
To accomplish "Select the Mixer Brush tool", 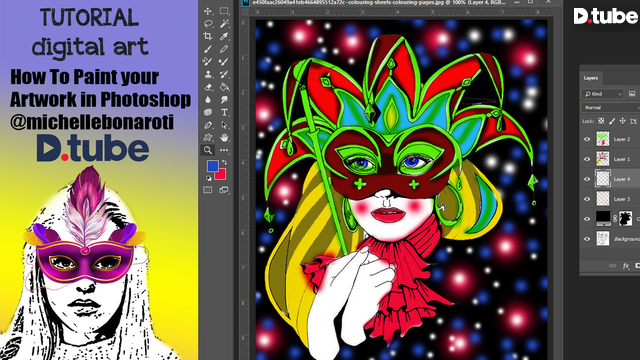I will 224,62.
